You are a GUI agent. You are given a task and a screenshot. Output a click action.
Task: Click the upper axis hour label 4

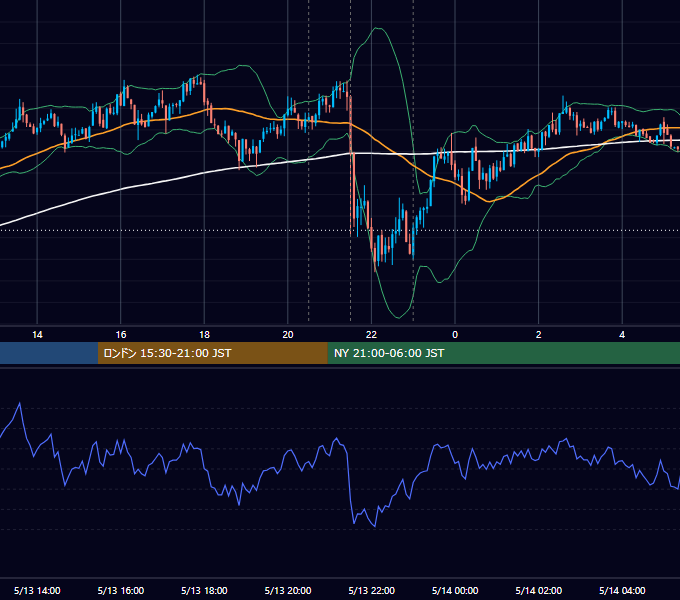click(622, 335)
